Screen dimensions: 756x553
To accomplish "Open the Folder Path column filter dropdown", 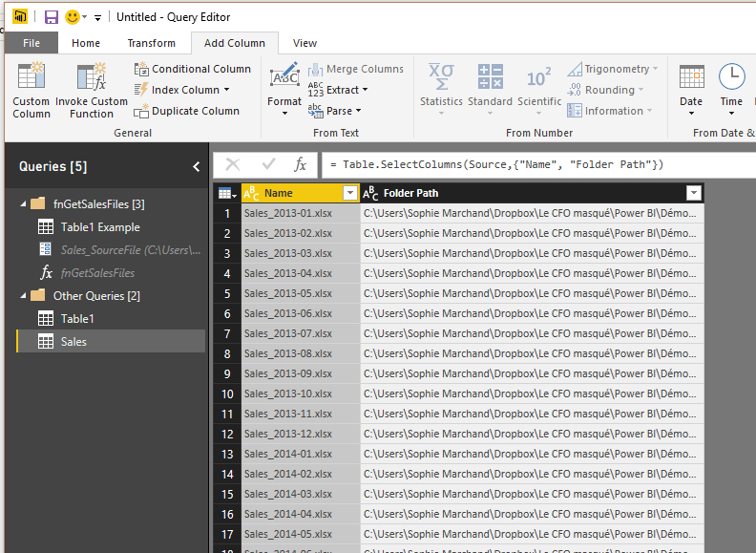I will 693,193.
